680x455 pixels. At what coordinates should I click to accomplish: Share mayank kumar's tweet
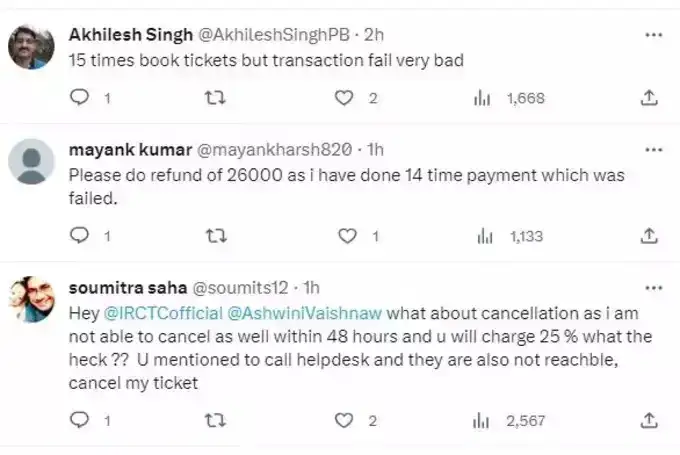pos(648,236)
